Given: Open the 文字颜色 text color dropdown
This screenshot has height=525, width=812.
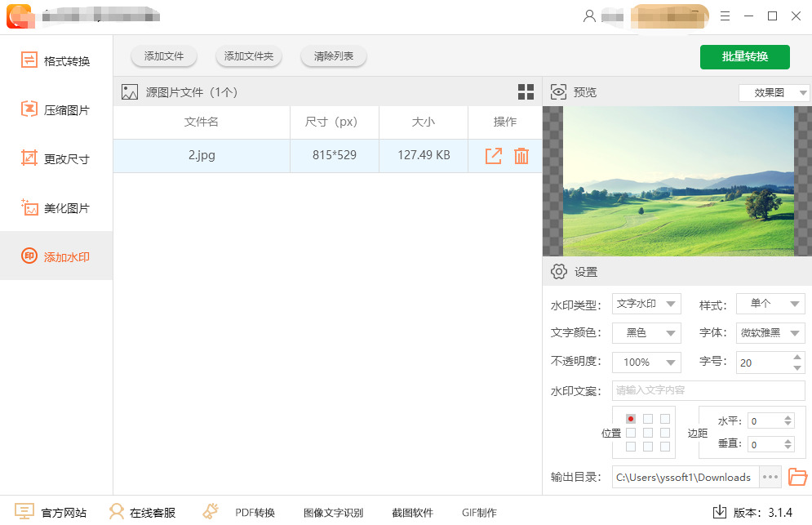Looking at the screenshot, I should tap(646, 333).
